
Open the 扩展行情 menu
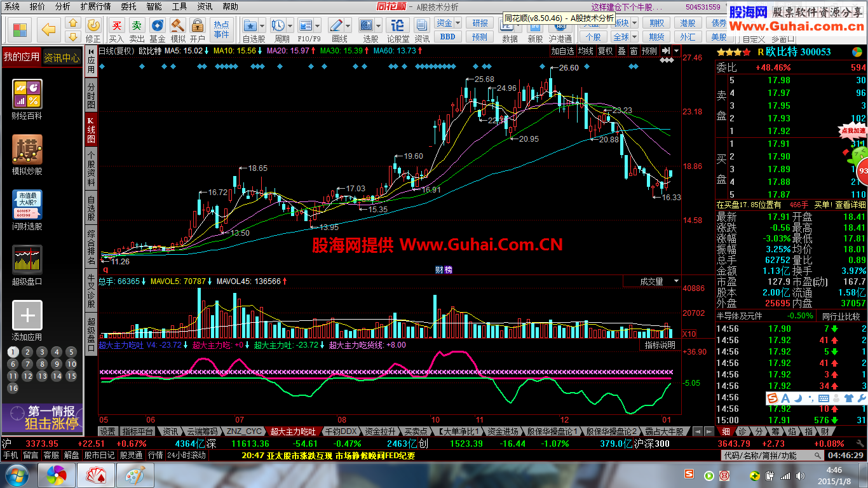tap(95, 6)
